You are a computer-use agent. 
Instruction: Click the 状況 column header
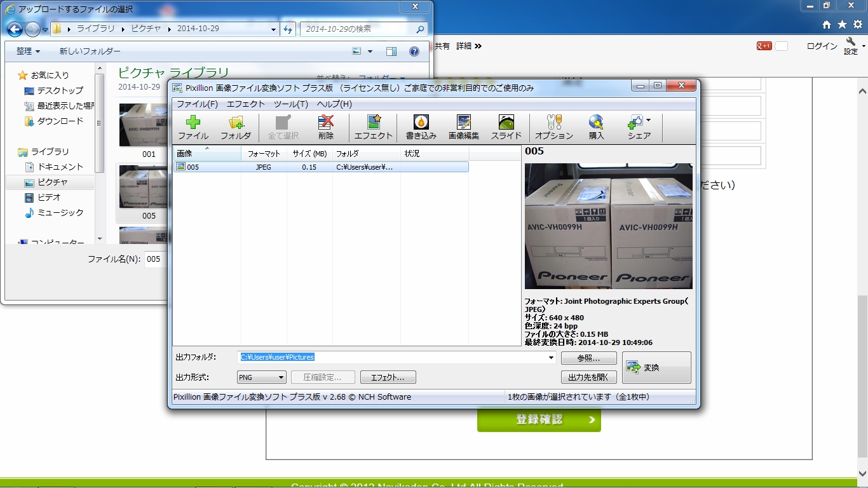pos(435,154)
